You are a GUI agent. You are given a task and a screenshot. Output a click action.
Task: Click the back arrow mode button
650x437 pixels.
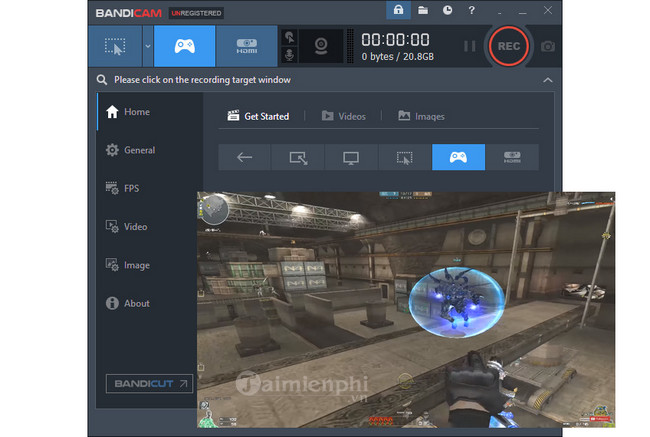(x=244, y=157)
